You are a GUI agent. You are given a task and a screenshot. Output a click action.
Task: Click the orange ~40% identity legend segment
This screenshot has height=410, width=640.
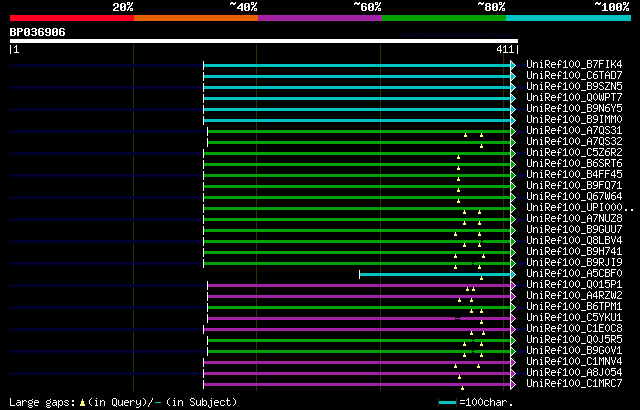pos(196,18)
